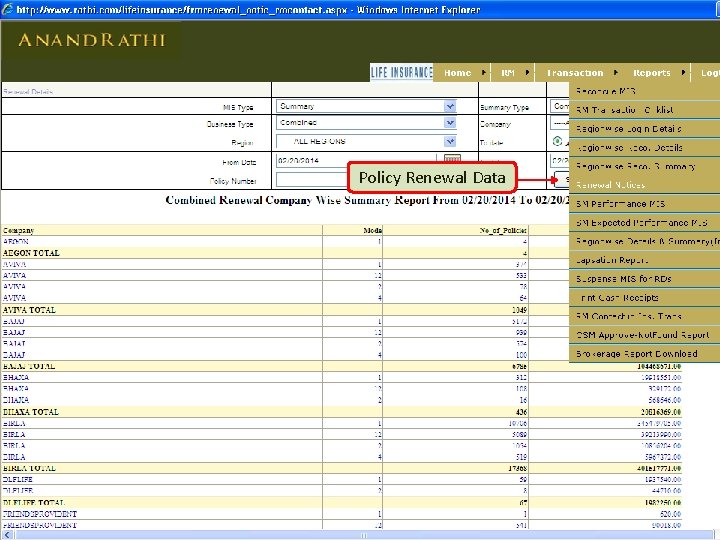The image size is (720, 540).
Task: Choose Print Cash Receipts menu entry
Action: pyautogui.click(x=644, y=298)
